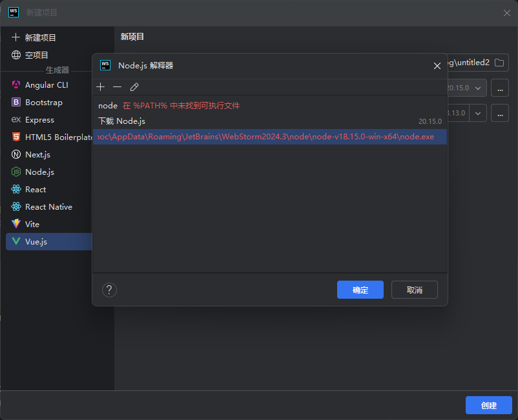Image resolution: width=518 pixels, height=420 pixels.
Task: Click the React atom icon
Action: tap(16, 190)
